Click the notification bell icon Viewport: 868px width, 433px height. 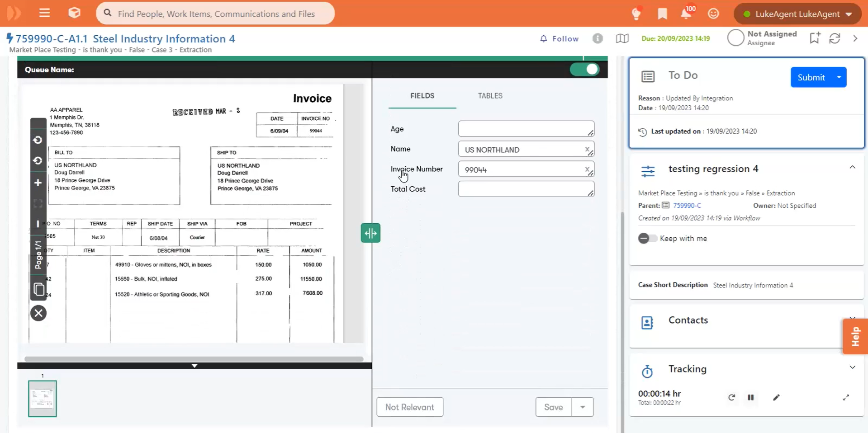coord(686,14)
